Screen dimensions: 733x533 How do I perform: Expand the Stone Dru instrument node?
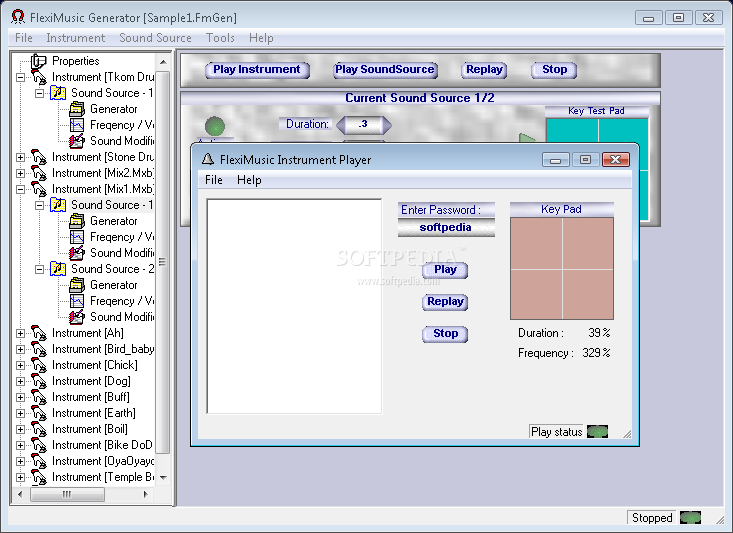(20, 157)
